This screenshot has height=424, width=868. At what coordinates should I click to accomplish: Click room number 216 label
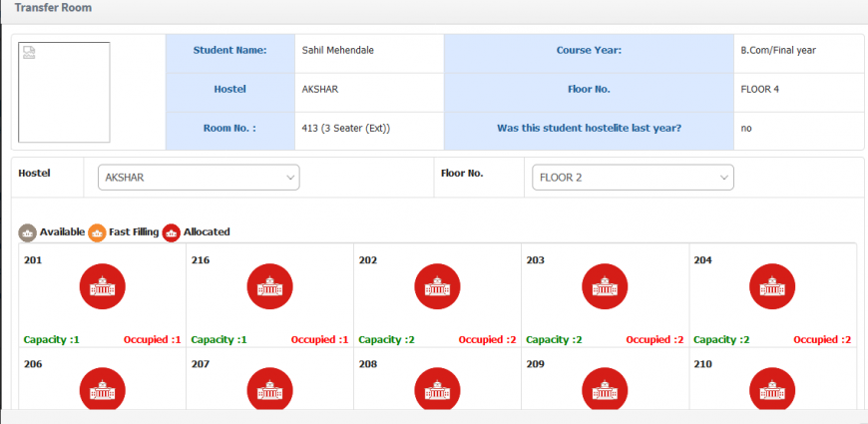[x=201, y=260]
